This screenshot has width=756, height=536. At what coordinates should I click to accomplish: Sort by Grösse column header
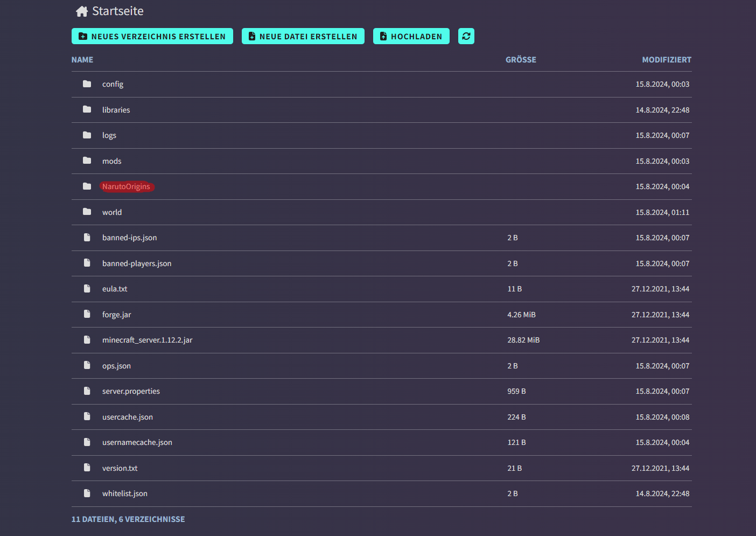pos(520,60)
